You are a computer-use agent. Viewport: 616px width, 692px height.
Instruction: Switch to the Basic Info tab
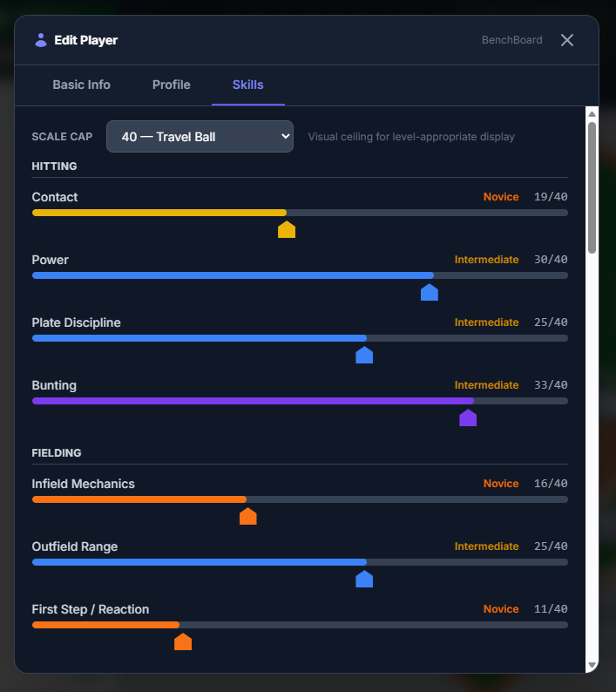(81, 85)
